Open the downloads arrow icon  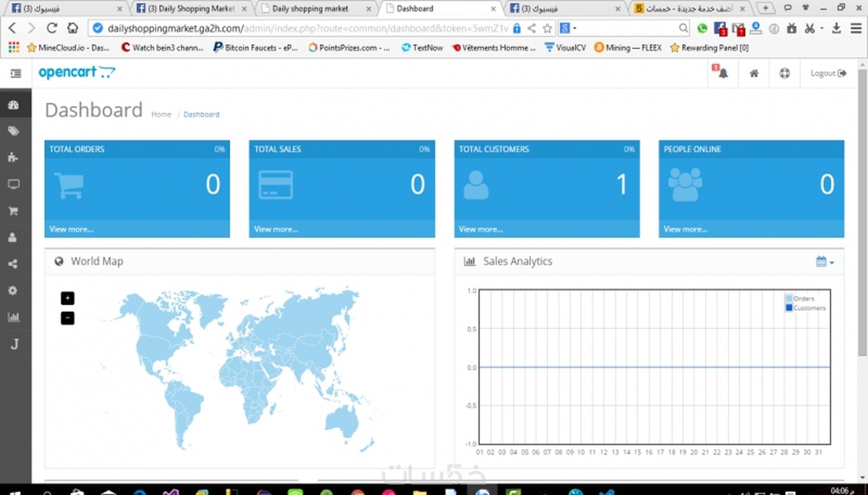pos(836,29)
